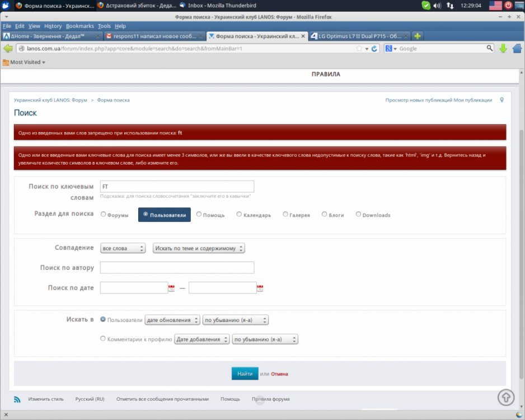Expand the все слова match dropdown
This screenshot has width=525, height=420.
click(x=123, y=248)
